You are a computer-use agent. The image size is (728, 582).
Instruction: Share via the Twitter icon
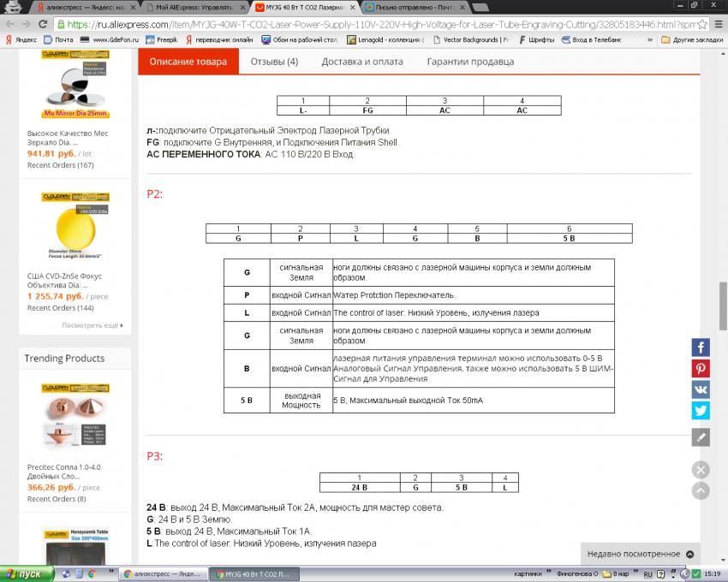point(701,410)
